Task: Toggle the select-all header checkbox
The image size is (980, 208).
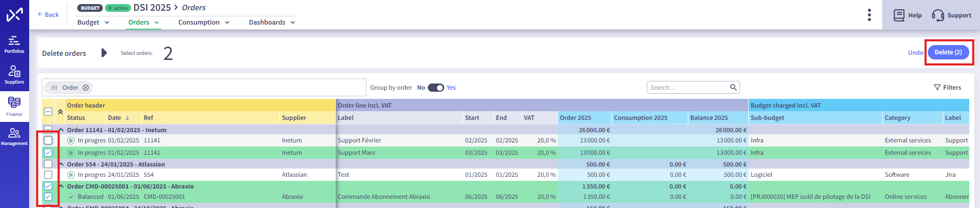Action: [x=48, y=112]
